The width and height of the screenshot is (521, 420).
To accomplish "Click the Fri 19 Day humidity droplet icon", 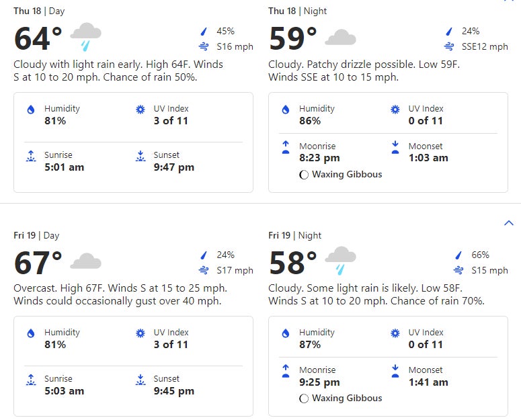I will coord(30,333).
